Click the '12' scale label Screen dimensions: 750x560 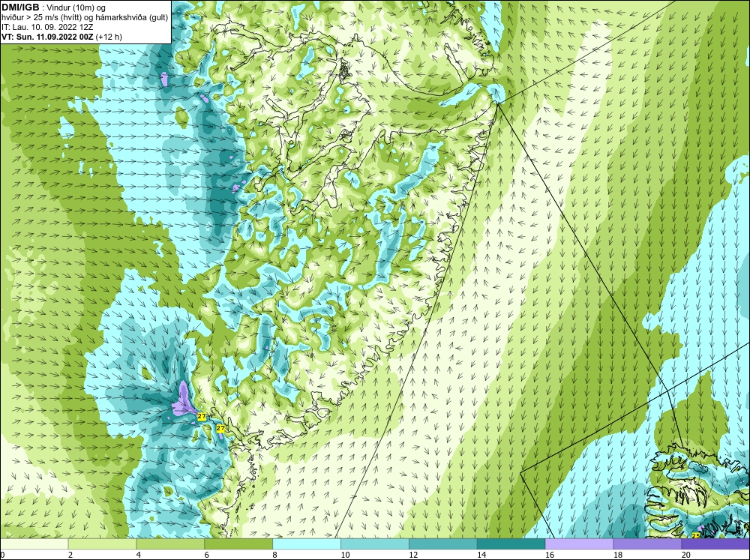tap(413, 555)
